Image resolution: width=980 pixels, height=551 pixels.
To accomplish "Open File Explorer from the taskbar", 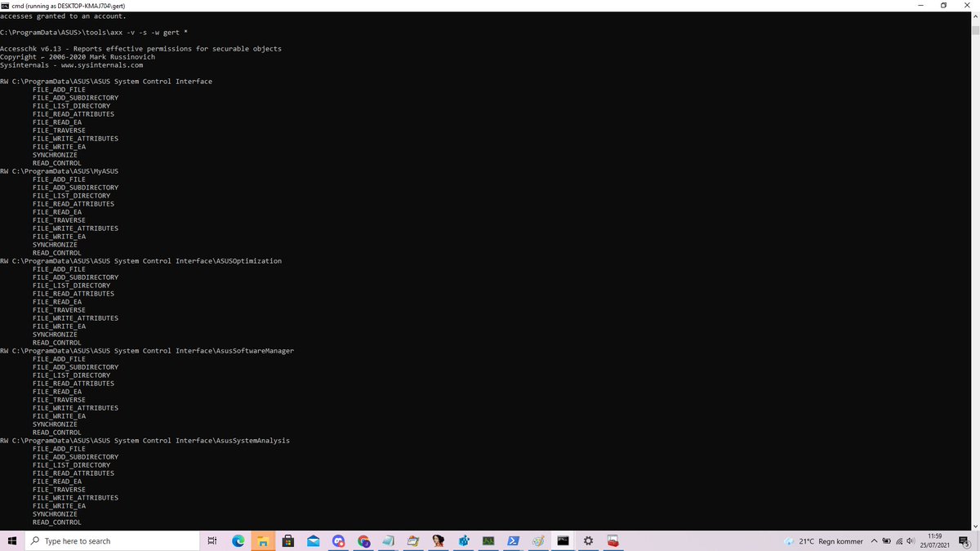I will (263, 541).
